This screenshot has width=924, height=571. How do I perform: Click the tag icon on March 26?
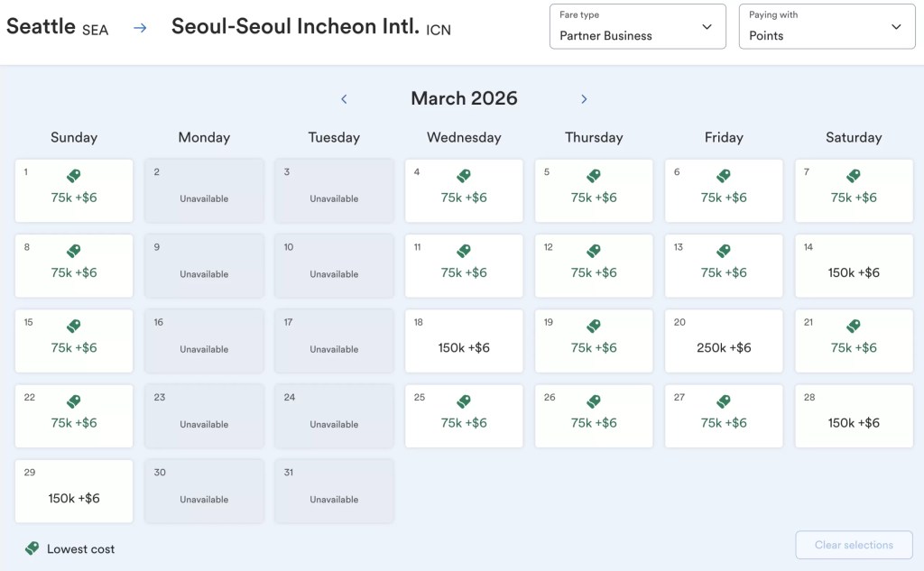pos(594,401)
